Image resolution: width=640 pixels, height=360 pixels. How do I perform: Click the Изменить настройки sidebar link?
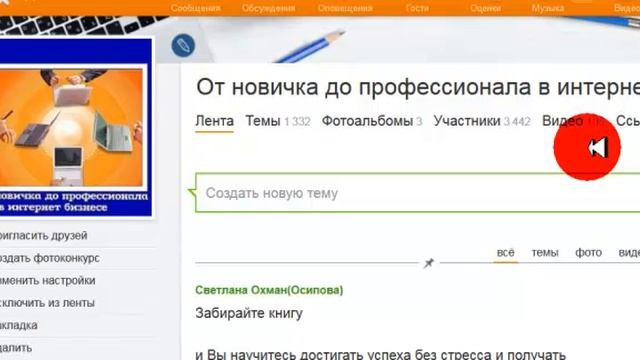[48, 280]
